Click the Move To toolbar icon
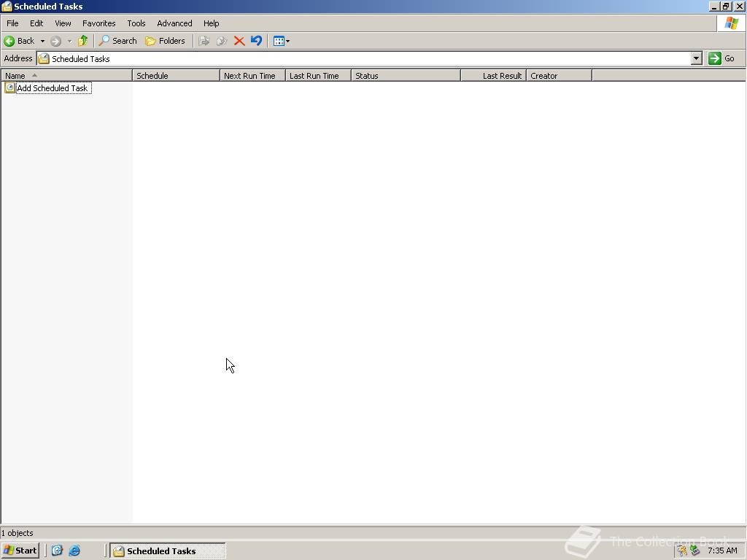 click(x=204, y=41)
